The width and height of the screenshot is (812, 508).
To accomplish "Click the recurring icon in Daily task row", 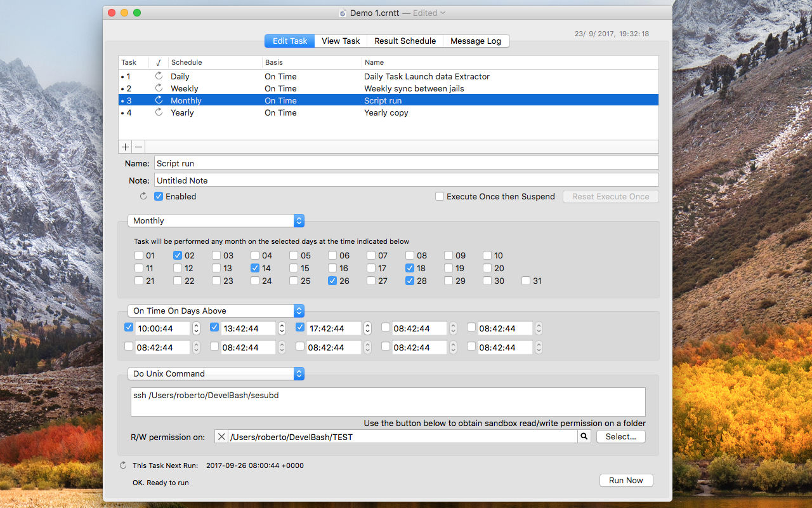I will point(159,76).
